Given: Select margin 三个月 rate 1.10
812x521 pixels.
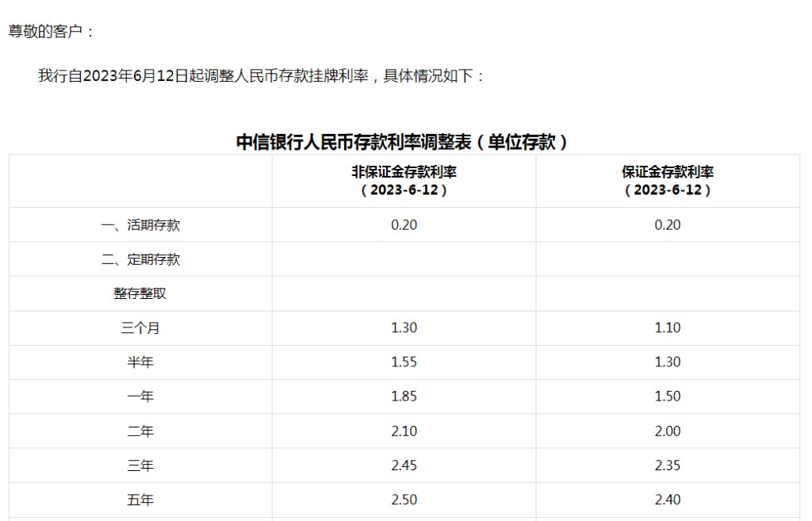Looking at the screenshot, I should pyautogui.click(x=668, y=328).
